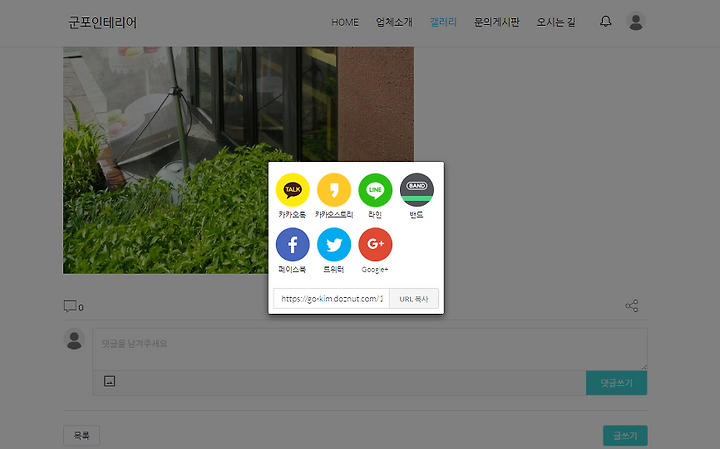Viewport: 720px width, 449px height.
Task: Select the share URL text field
Action: tap(331, 299)
